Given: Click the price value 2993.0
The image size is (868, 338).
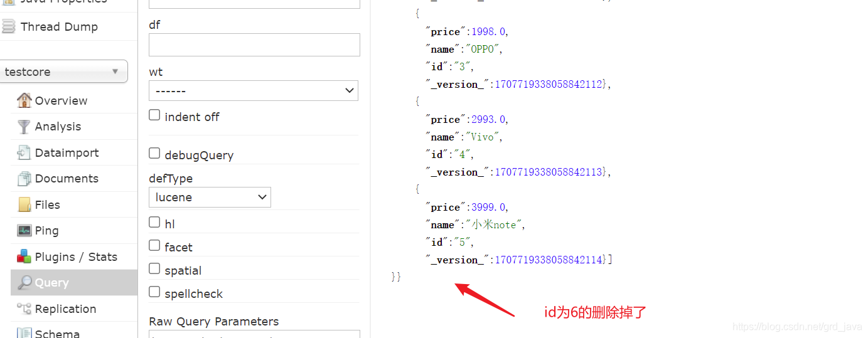Looking at the screenshot, I should tap(489, 119).
